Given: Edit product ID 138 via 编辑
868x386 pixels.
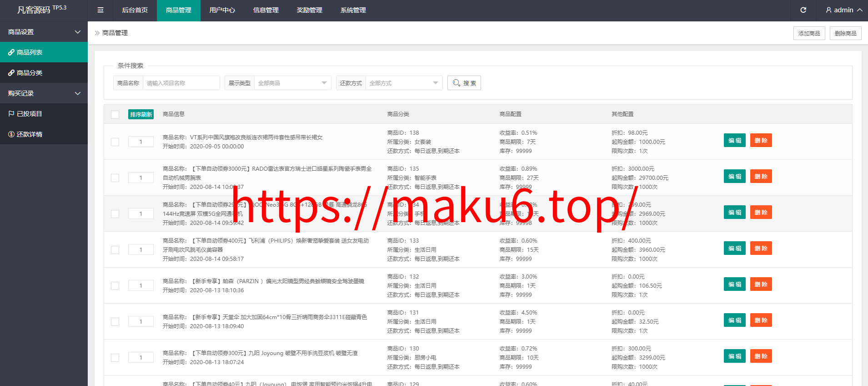Looking at the screenshot, I should (x=735, y=140).
